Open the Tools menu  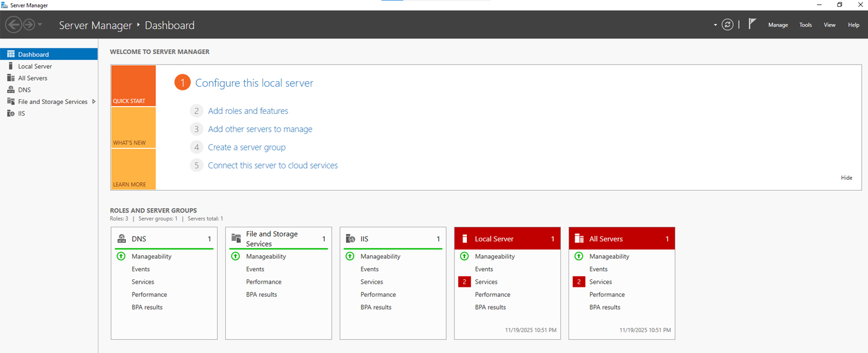click(805, 25)
